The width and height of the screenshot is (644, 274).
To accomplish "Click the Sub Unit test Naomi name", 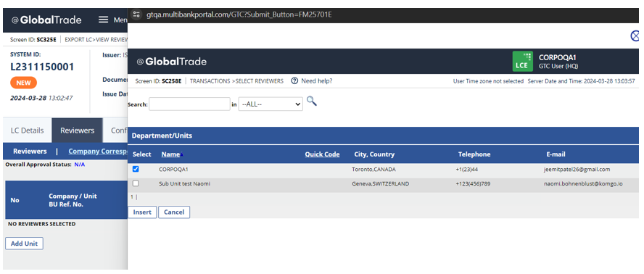I will pyautogui.click(x=184, y=183).
